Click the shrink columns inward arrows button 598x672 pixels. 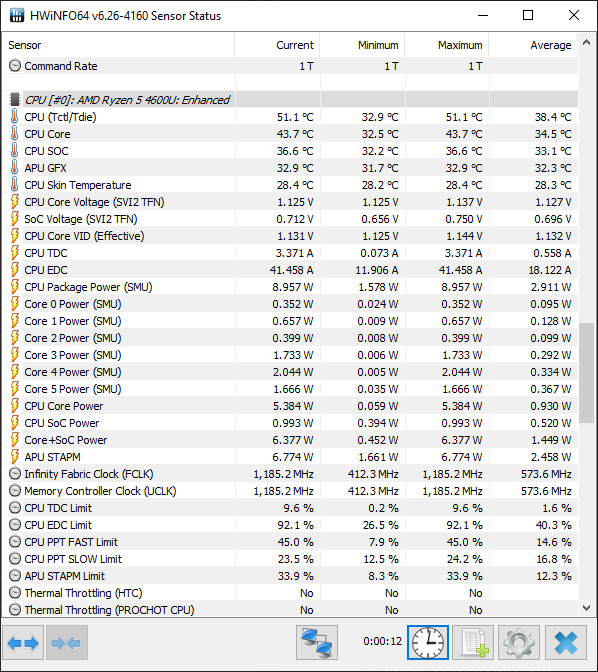pos(67,642)
